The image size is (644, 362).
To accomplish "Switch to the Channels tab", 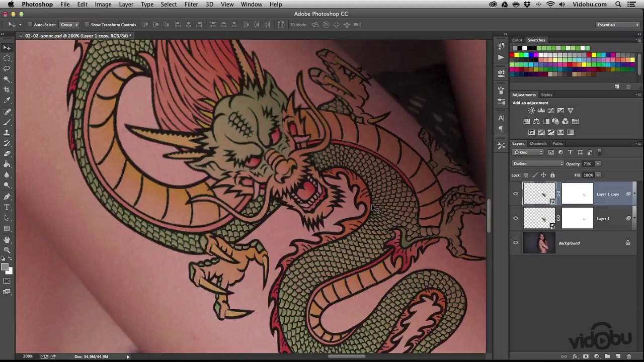I will [538, 143].
